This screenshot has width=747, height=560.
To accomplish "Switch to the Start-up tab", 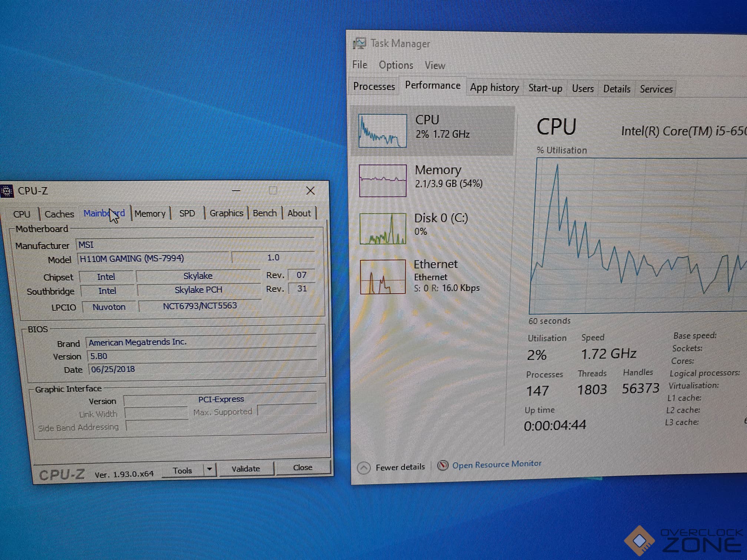I will [545, 88].
